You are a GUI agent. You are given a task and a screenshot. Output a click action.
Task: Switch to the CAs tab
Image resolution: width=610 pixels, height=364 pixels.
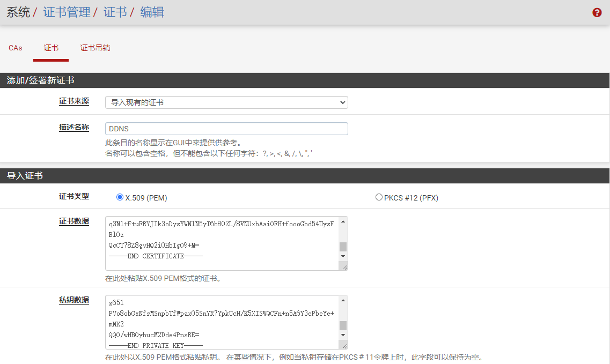16,48
